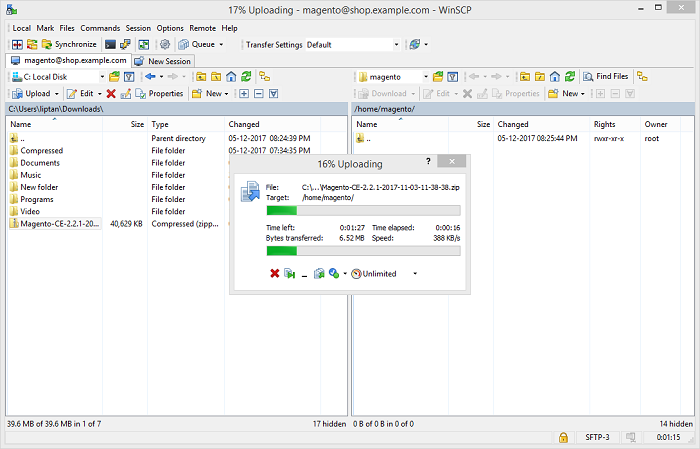Screen dimensions: 700x449
Task: Open the Commands menu
Action: pos(100,28)
